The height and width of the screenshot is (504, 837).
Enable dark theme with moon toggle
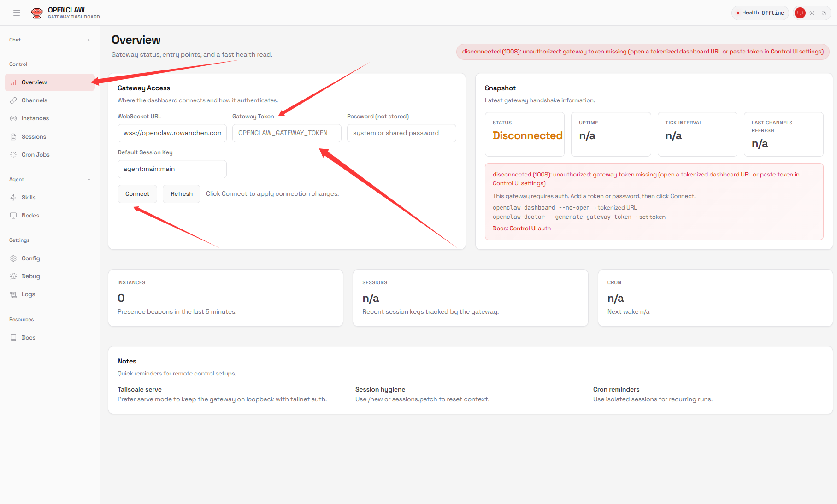(824, 13)
